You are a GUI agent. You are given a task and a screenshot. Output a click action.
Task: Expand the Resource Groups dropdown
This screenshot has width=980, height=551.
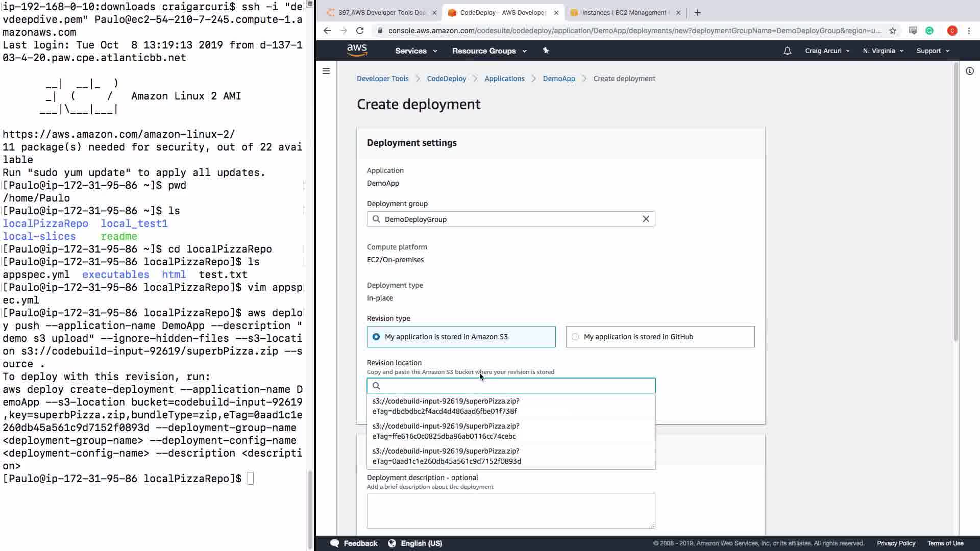(489, 51)
